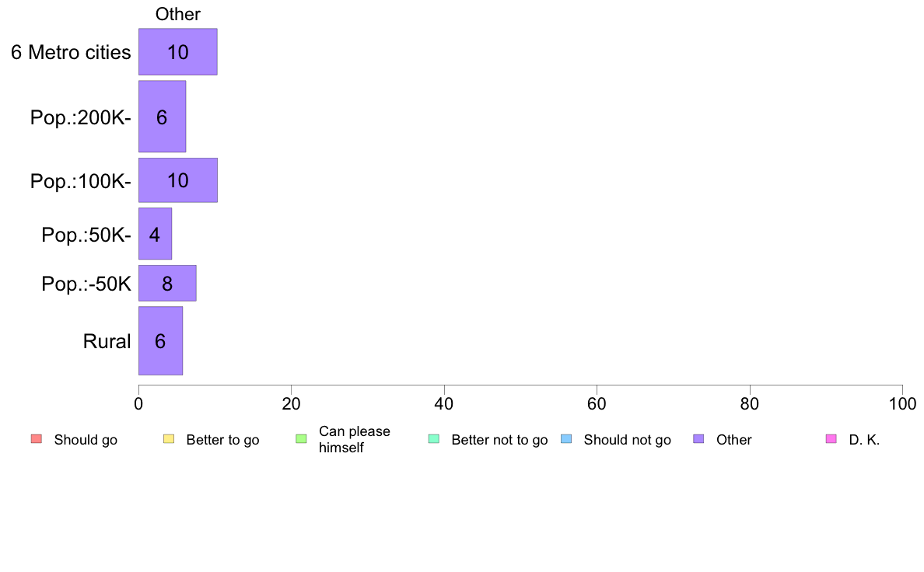This screenshot has width=924, height=572.
Task: Select the Pop.:50K- bar showing 4
Action: (155, 234)
